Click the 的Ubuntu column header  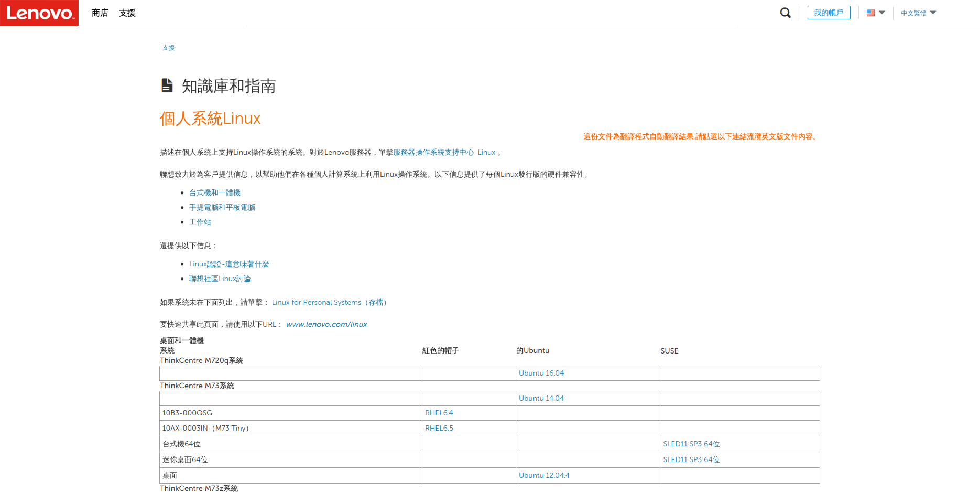tap(533, 350)
